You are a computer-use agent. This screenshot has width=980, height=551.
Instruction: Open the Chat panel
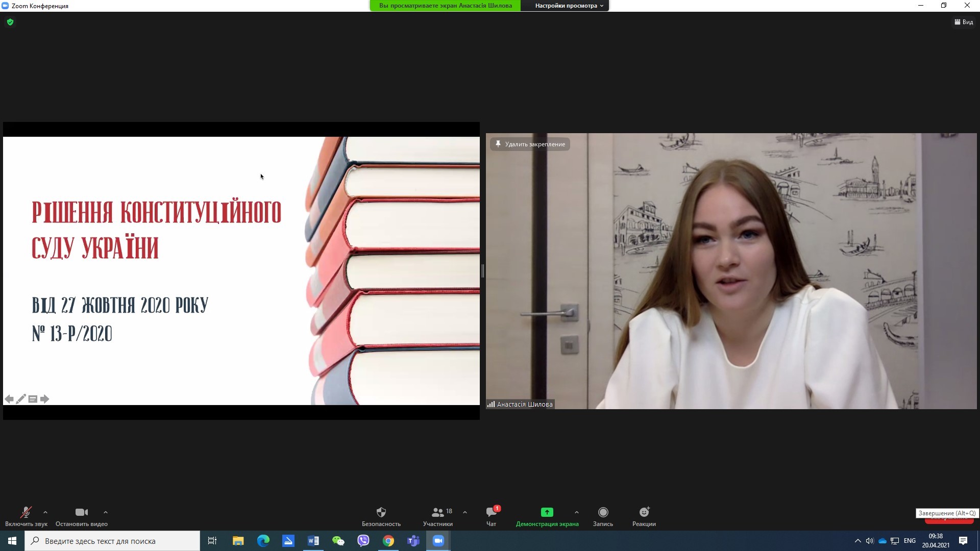491,512
